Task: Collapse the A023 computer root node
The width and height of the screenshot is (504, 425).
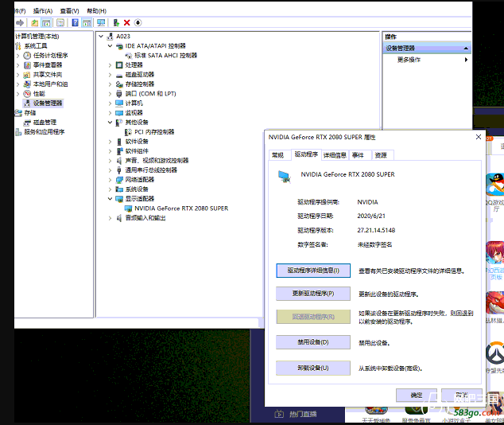Action: coord(101,37)
